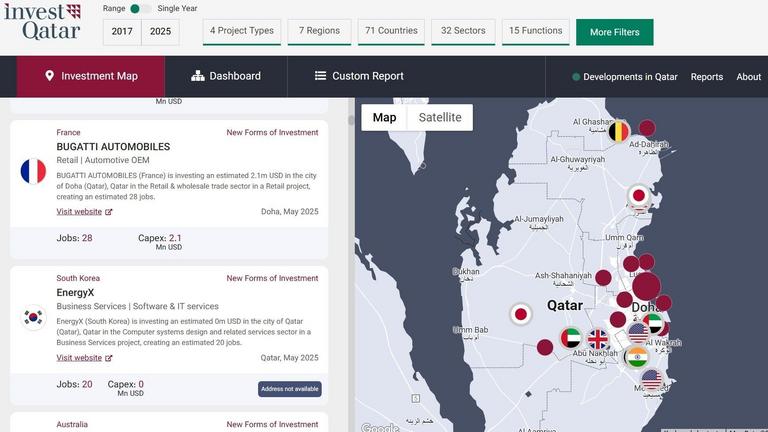Expand the 71 Countries filter dropdown

[x=391, y=31]
